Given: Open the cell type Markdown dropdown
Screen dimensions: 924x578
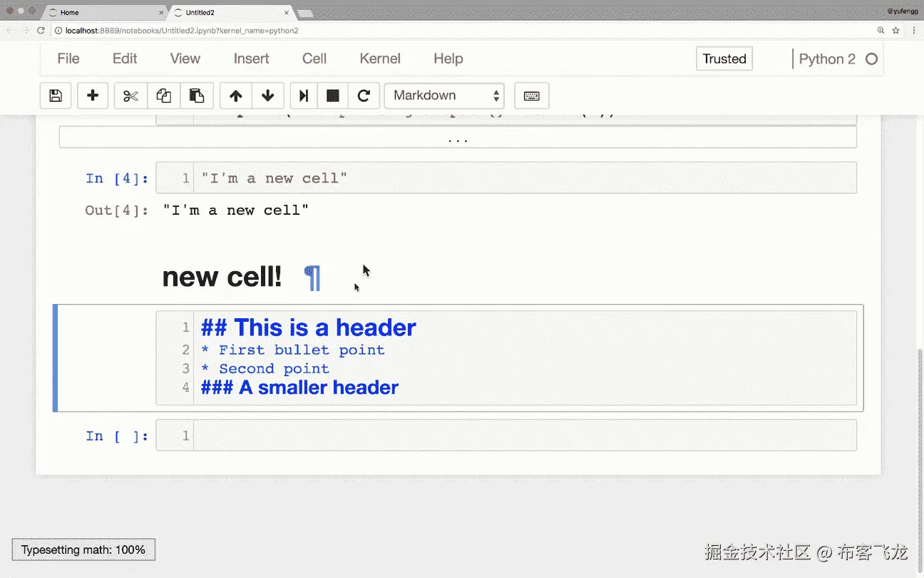Looking at the screenshot, I should (x=444, y=96).
